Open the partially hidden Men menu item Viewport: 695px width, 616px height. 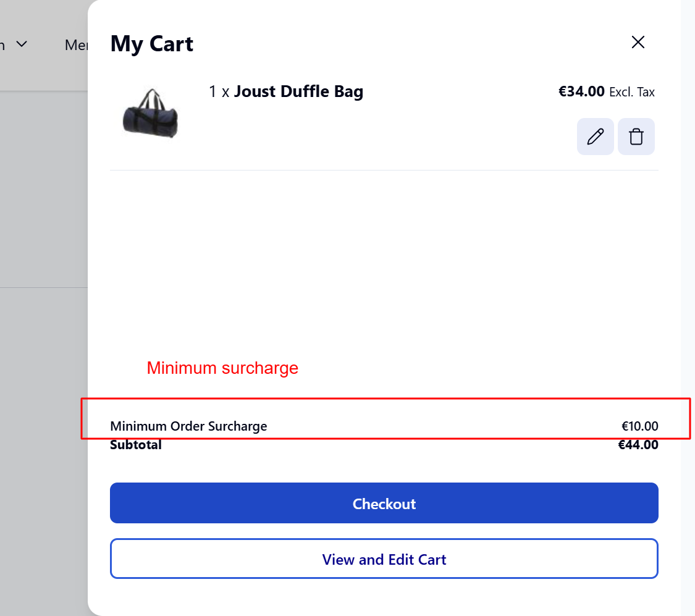coord(76,45)
